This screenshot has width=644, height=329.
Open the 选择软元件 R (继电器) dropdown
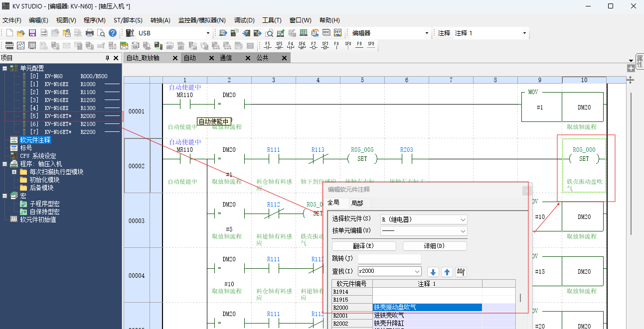(x=463, y=219)
